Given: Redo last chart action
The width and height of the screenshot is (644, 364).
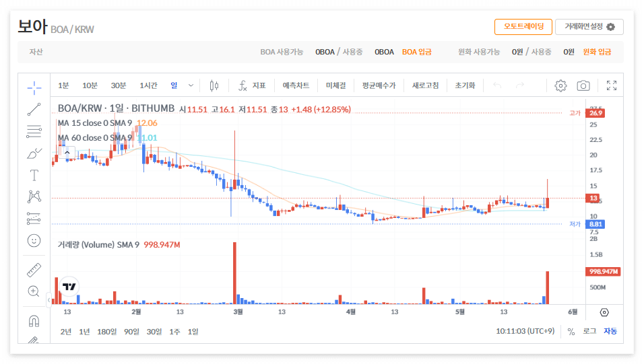Looking at the screenshot, I should click(x=520, y=85).
